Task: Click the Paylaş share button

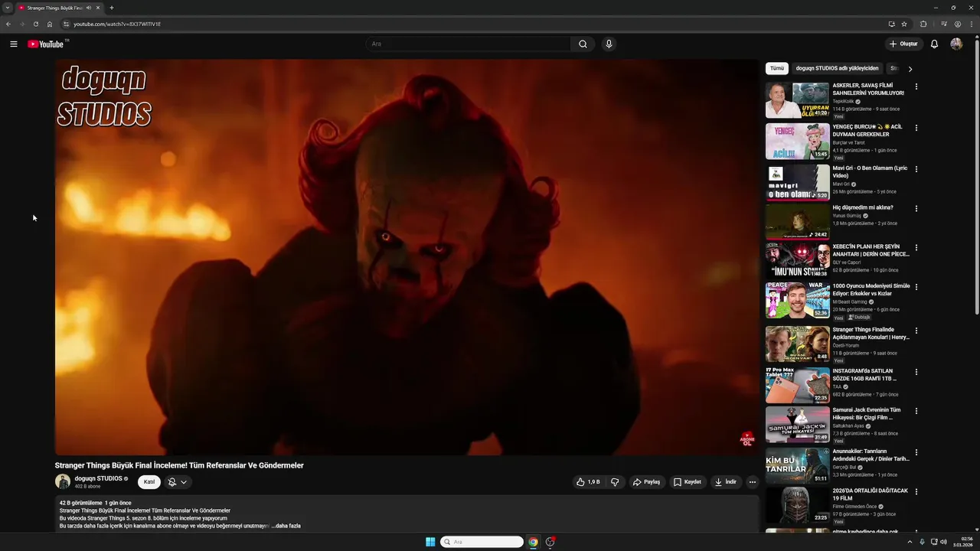Action: coord(646,482)
